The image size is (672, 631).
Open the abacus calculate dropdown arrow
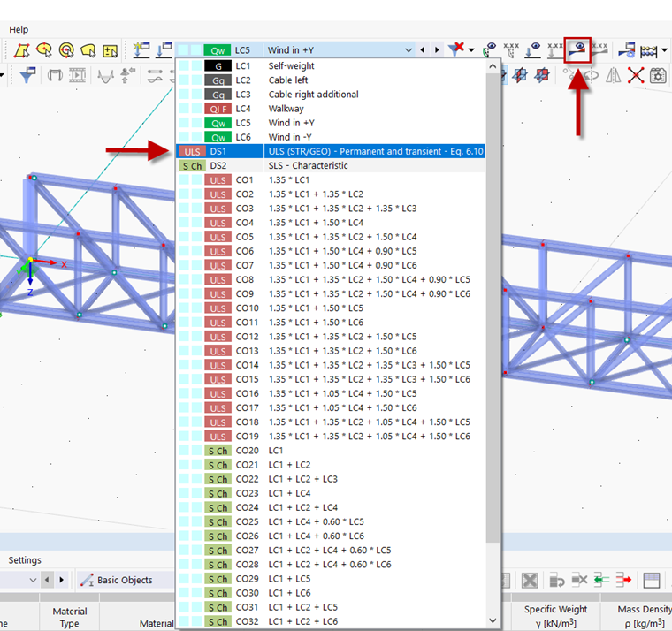[664, 50]
